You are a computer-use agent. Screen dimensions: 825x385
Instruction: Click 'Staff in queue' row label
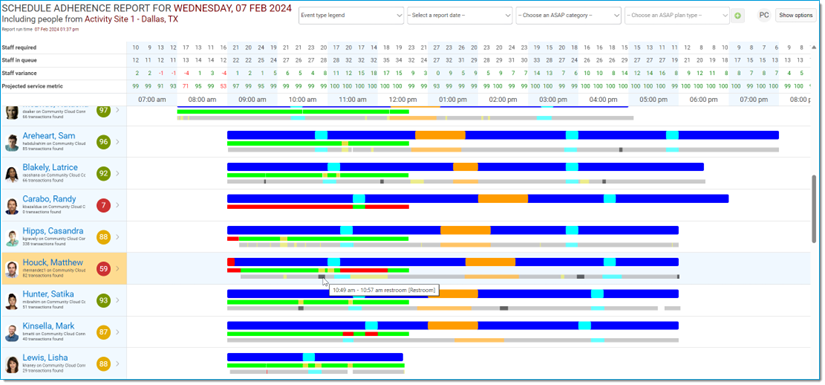19,60
